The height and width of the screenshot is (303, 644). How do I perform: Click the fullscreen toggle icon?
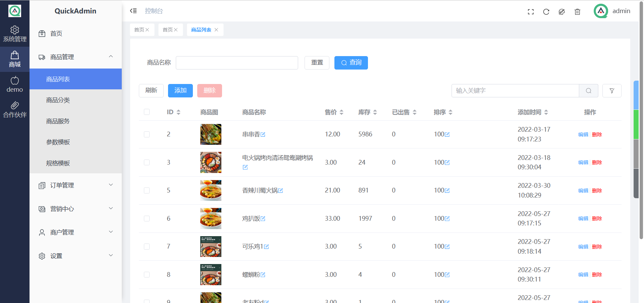531,12
